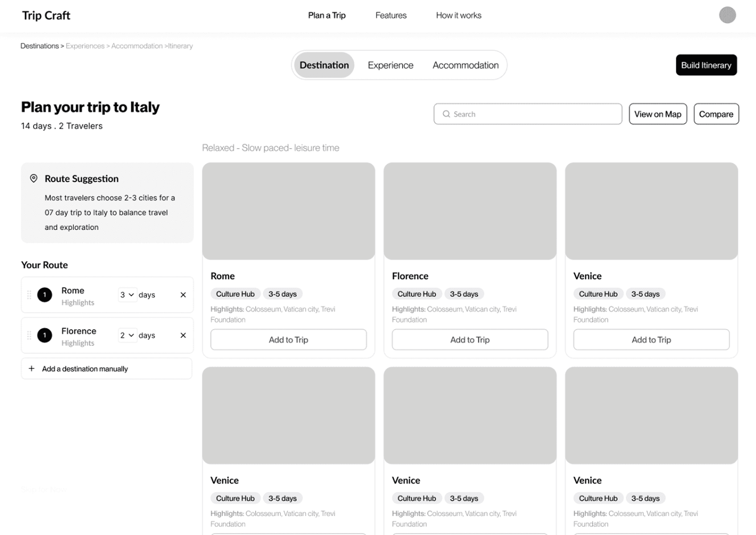Switch to the Accommodation tab
Image resolution: width=756 pixels, height=535 pixels.
pos(465,65)
